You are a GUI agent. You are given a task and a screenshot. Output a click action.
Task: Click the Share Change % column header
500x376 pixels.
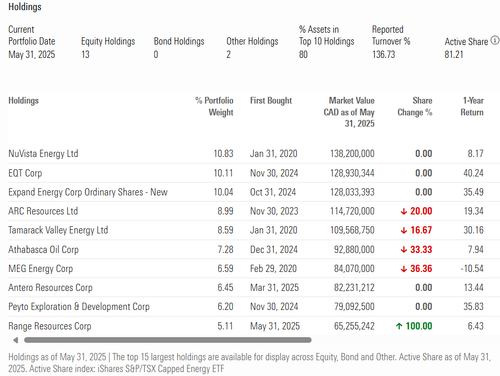[415, 106]
